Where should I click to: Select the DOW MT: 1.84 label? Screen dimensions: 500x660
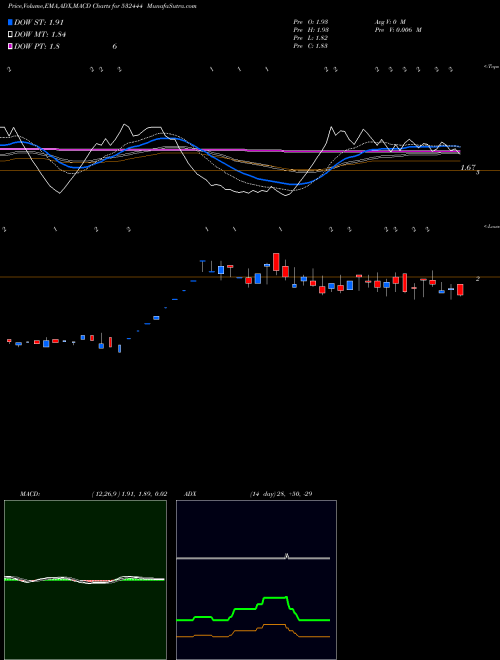(x=40, y=35)
